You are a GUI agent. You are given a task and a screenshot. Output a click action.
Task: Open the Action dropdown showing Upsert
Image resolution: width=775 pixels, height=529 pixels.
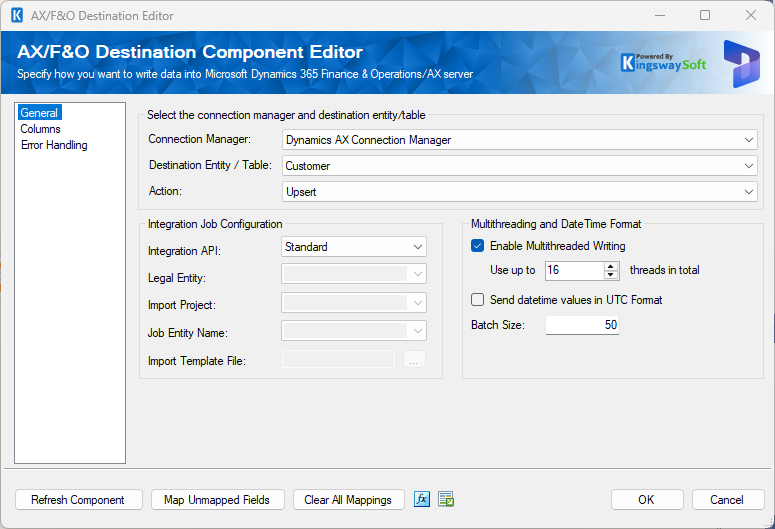(519, 192)
